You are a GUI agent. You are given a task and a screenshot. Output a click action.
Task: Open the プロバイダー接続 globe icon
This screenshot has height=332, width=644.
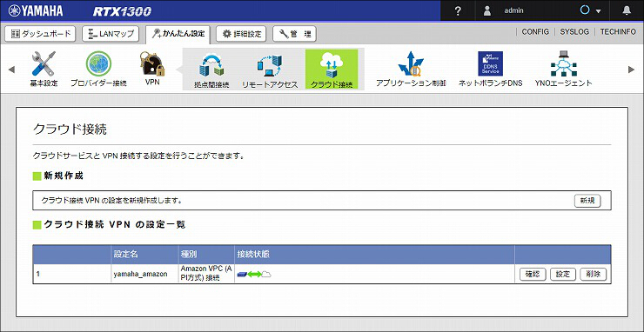[98, 63]
